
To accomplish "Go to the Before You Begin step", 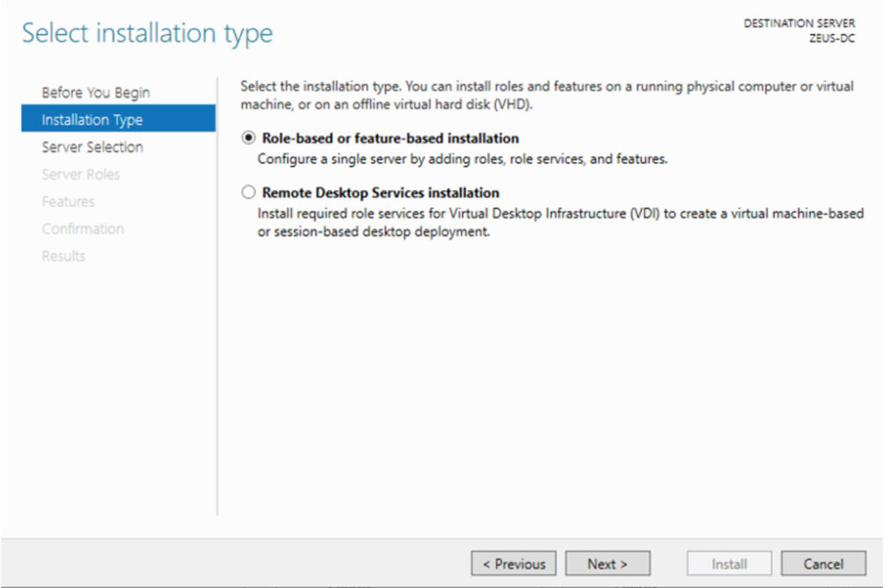I will pyautogui.click(x=95, y=93).
